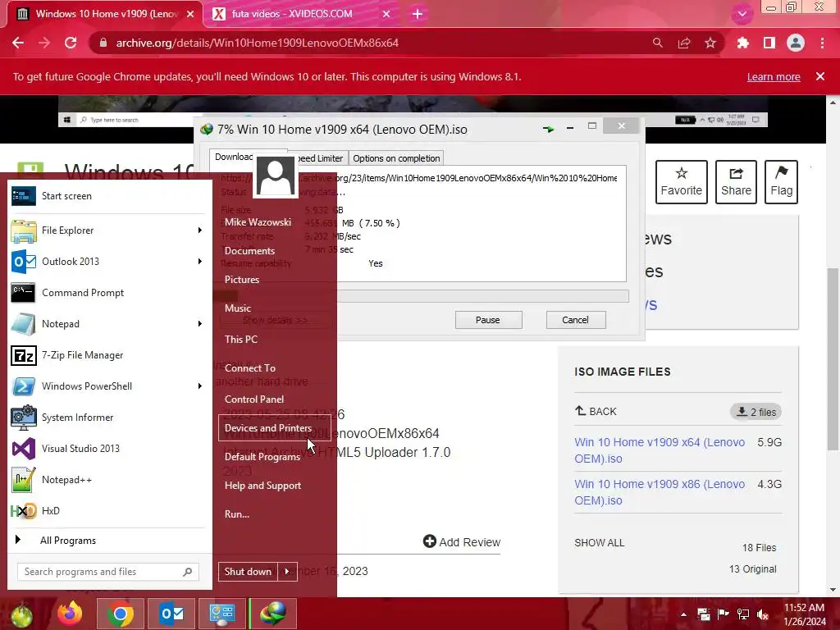This screenshot has height=630, width=840.
Task: Open Chrome three-dot menu
Action: (822, 43)
